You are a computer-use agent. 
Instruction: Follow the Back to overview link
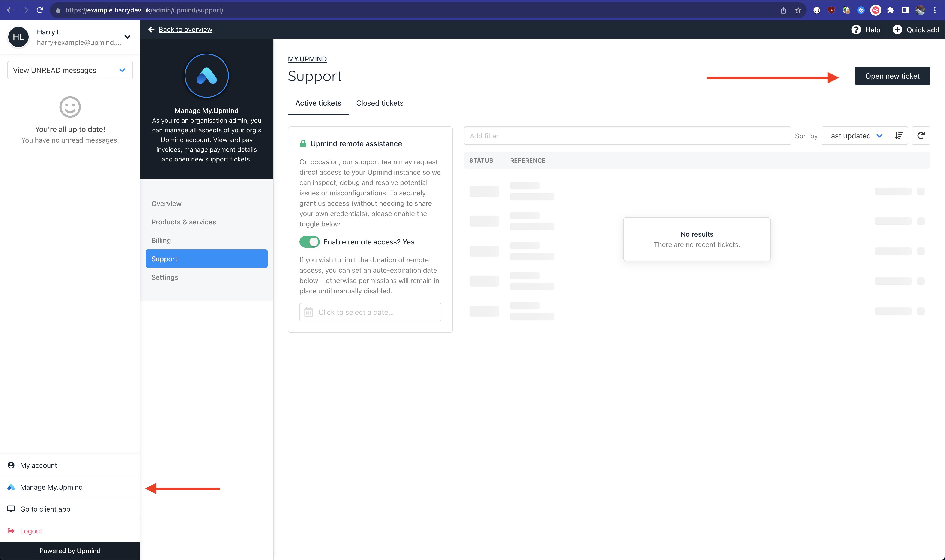(x=185, y=30)
